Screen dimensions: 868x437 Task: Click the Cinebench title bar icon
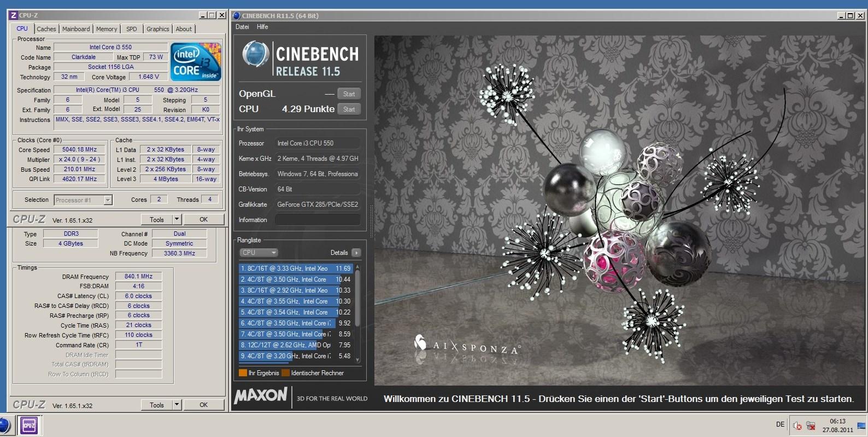pos(236,15)
